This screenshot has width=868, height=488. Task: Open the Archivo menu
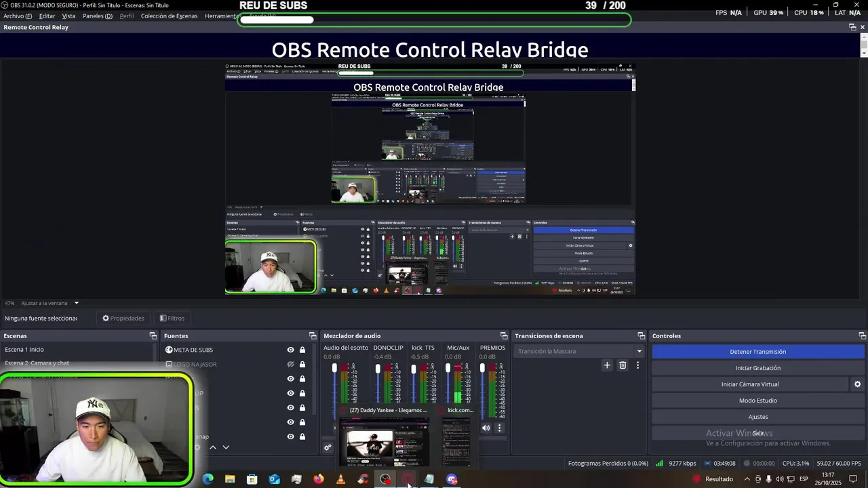click(18, 16)
